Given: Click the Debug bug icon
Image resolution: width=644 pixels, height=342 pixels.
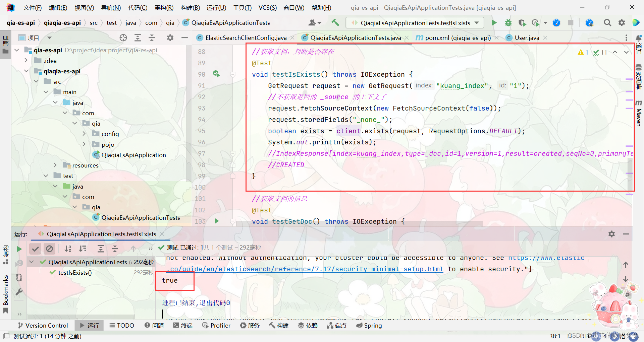Looking at the screenshot, I should [x=508, y=23].
